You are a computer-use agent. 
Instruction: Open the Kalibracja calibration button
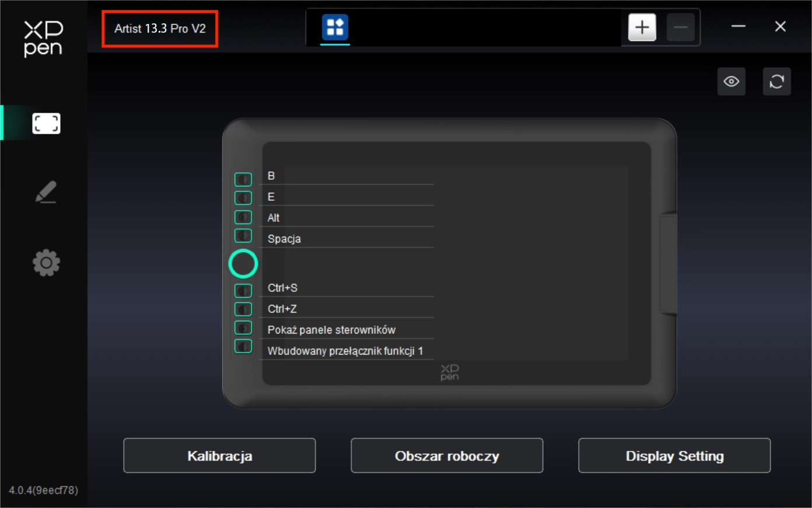pos(219,455)
